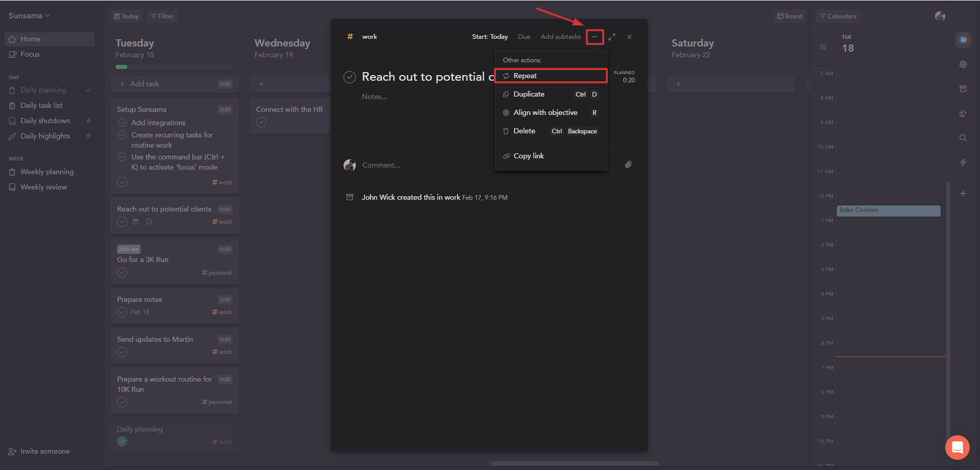Image resolution: width=980 pixels, height=470 pixels.
Task: Open Daily task list ritual
Action: (50, 105)
